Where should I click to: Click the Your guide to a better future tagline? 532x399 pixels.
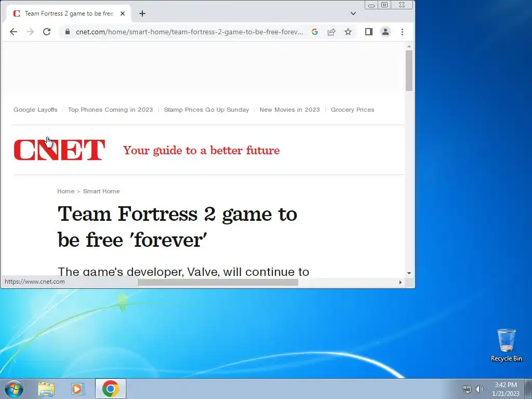(202, 150)
